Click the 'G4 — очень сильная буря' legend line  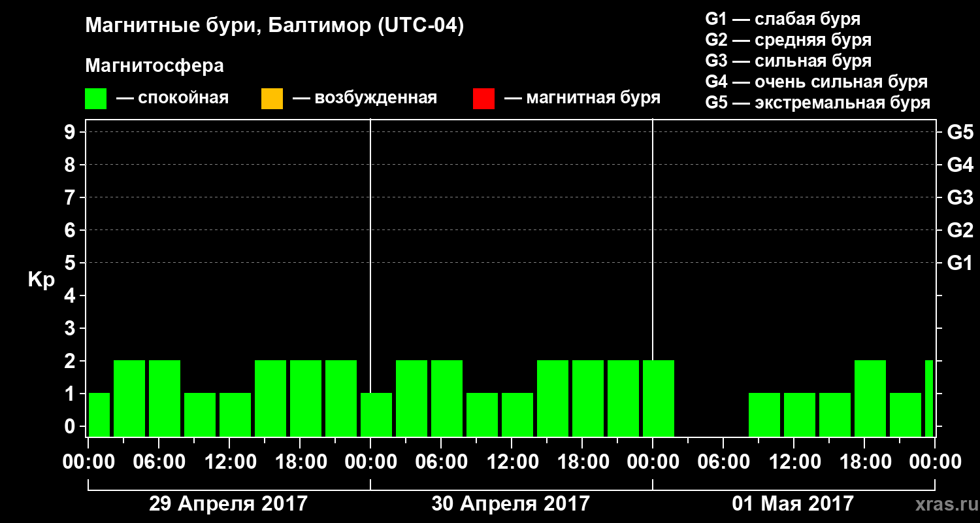click(816, 82)
